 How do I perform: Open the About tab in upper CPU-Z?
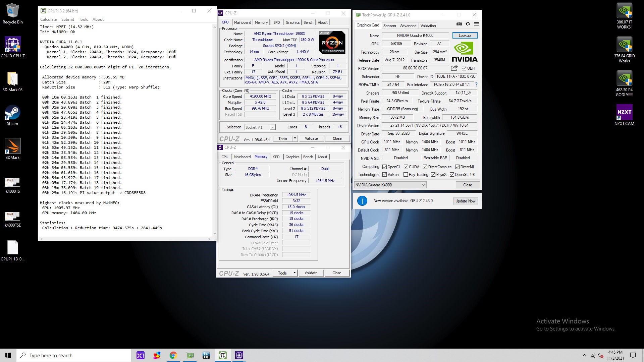[x=323, y=22]
